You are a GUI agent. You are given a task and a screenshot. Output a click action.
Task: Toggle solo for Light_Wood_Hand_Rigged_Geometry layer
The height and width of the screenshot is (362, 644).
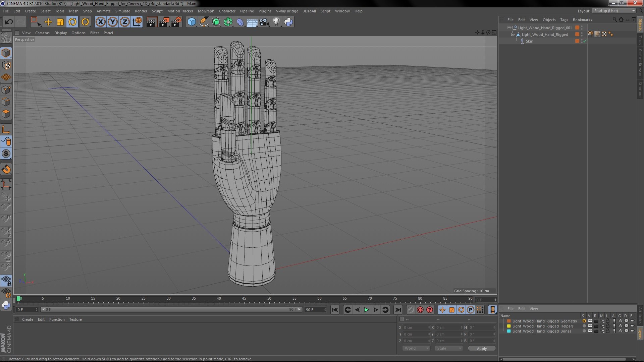click(584, 321)
